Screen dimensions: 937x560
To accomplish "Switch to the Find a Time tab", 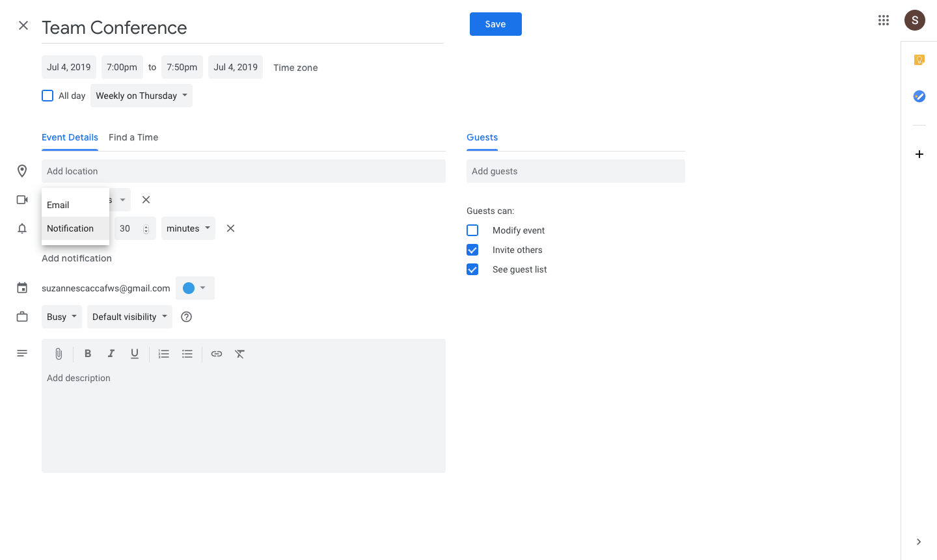I will click(x=133, y=137).
